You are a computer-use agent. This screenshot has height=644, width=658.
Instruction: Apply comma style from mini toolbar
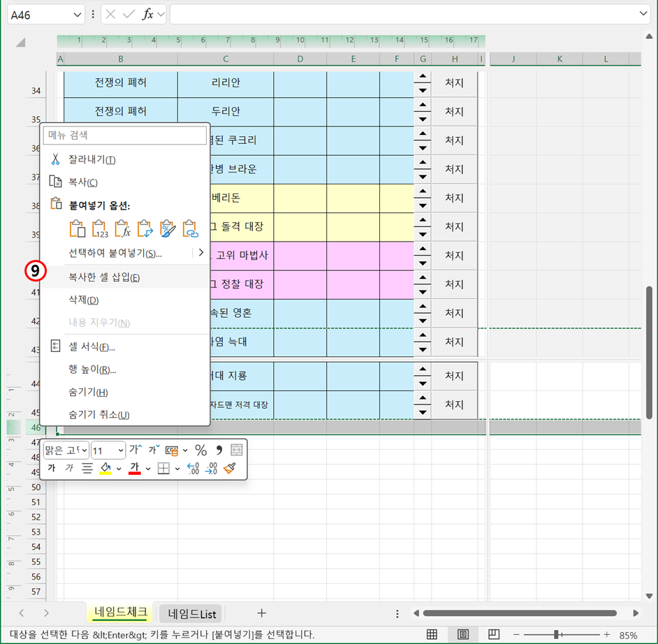coord(219,450)
